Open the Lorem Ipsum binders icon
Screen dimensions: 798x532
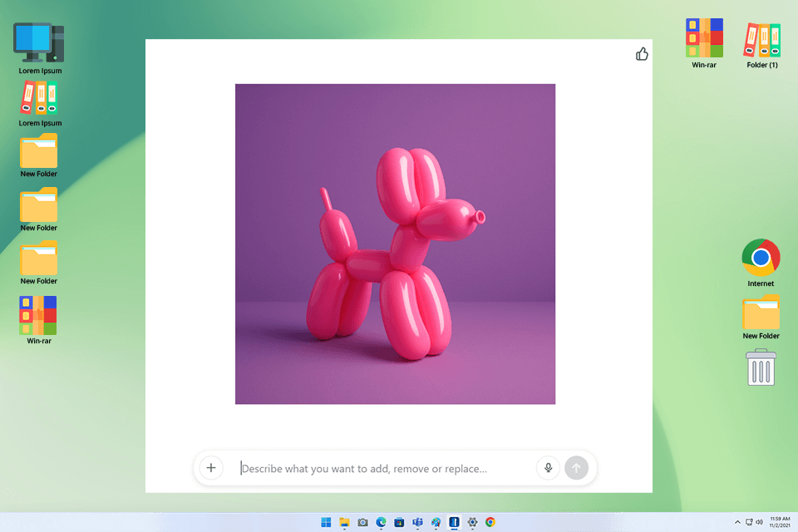(39, 105)
